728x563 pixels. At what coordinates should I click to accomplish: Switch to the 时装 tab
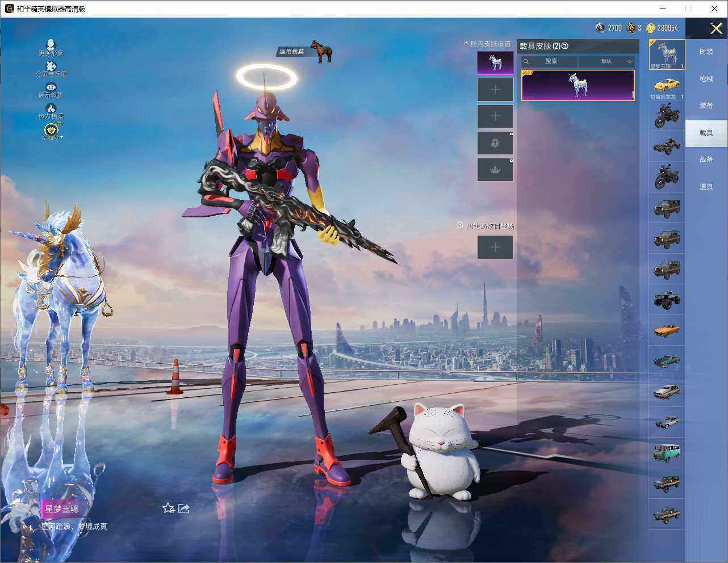[x=706, y=52]
